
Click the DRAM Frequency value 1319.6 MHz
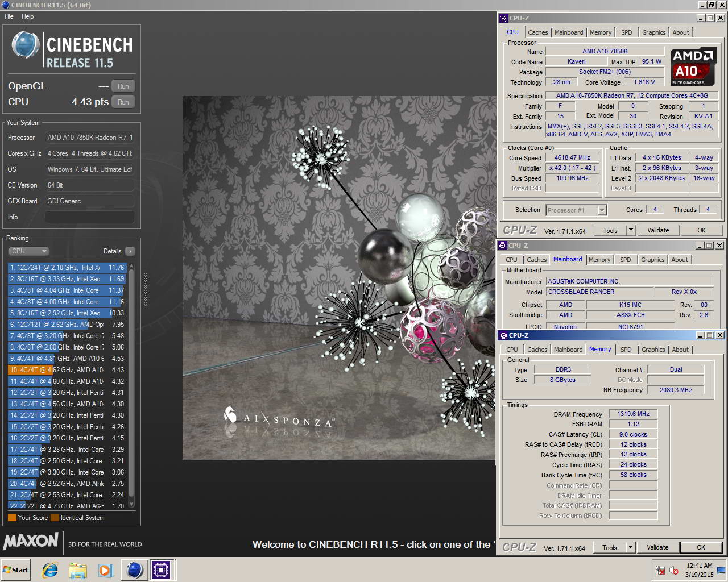click(633, 414)
